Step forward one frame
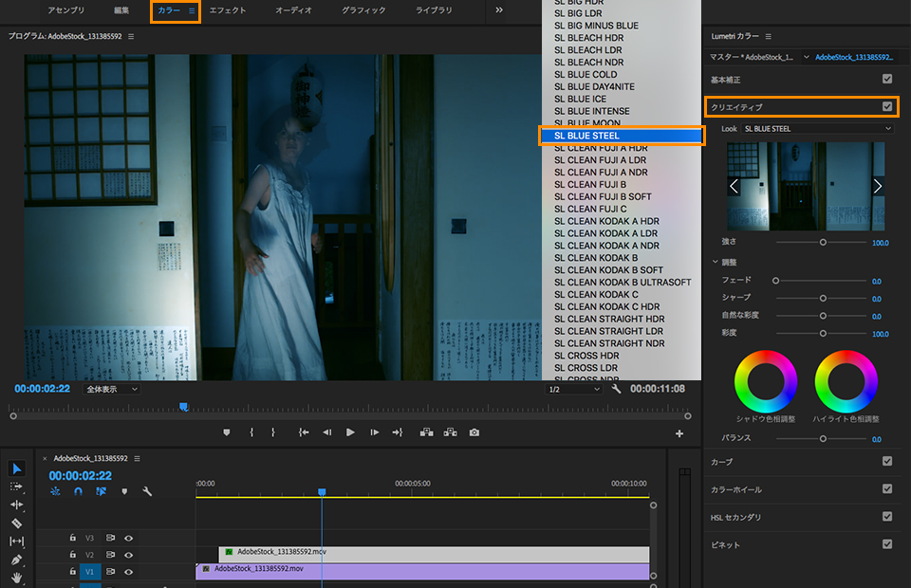Image resolution: width=911 pixels, height=588 pixels. (x=374, y=432)
